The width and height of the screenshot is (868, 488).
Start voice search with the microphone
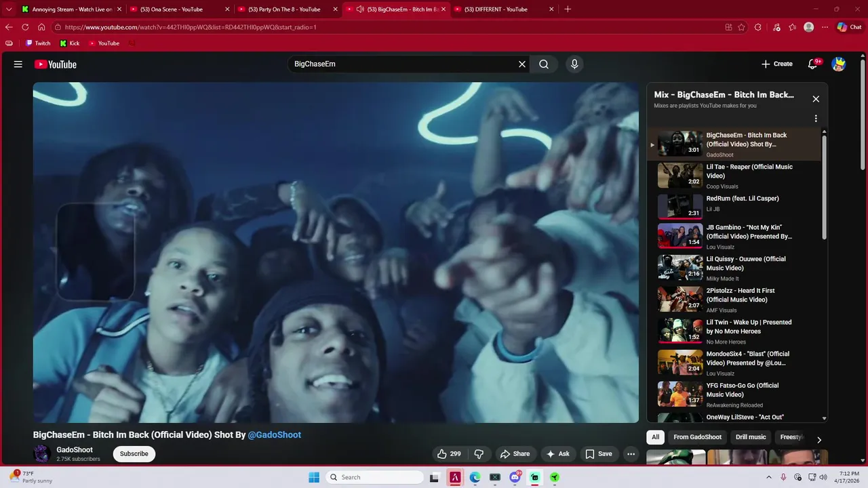[574, 64]
